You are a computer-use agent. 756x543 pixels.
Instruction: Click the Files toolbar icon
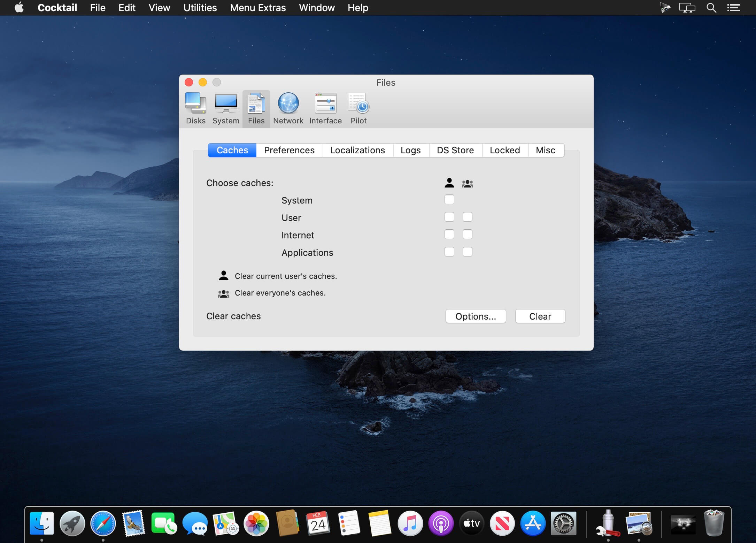click(x=256, y=108)
